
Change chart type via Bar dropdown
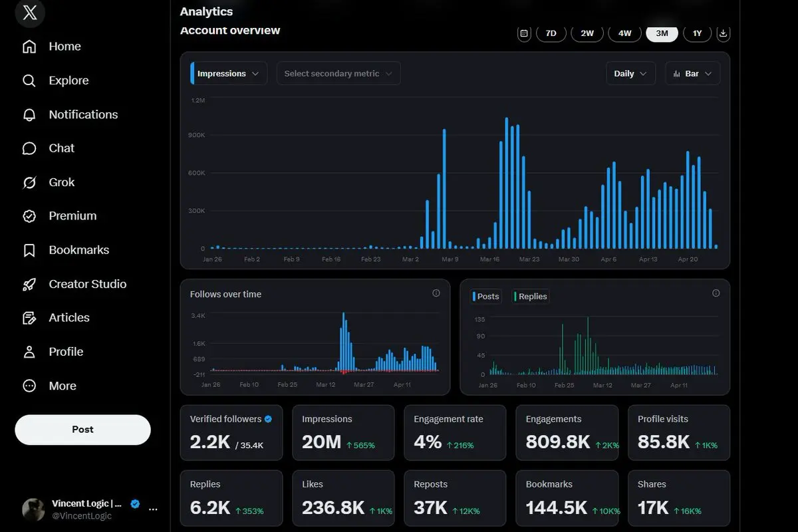coord(692,74)
